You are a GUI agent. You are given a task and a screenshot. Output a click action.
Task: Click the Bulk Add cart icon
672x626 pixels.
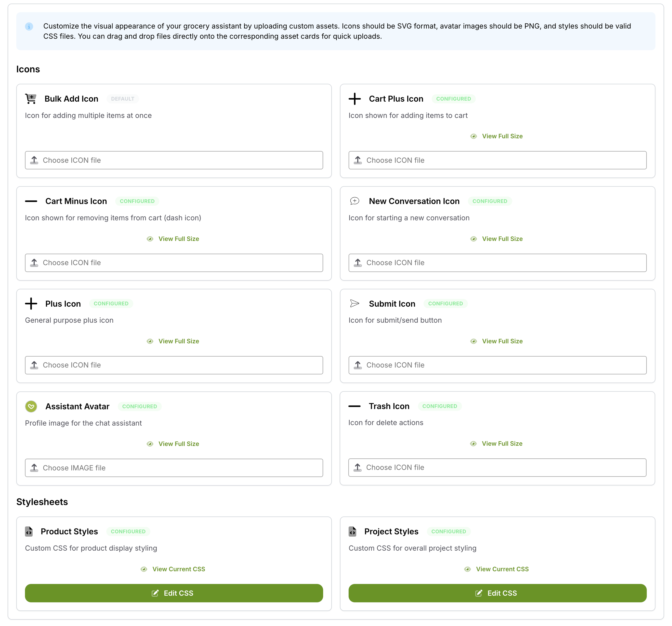point(31,99)
